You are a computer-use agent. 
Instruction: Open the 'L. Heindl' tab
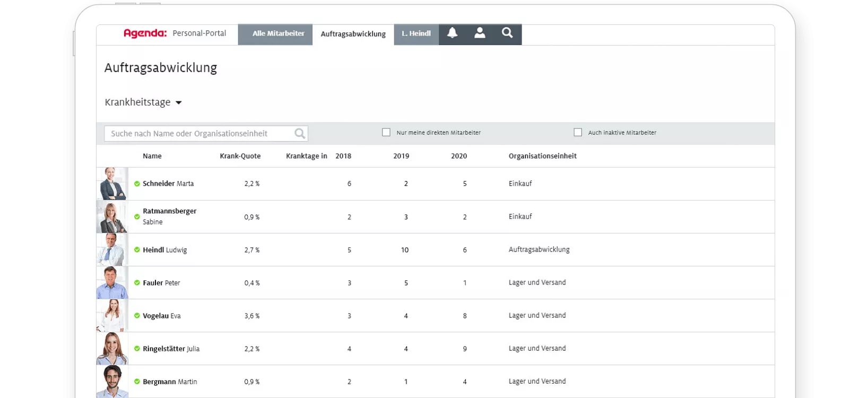(x=416, y=34)
